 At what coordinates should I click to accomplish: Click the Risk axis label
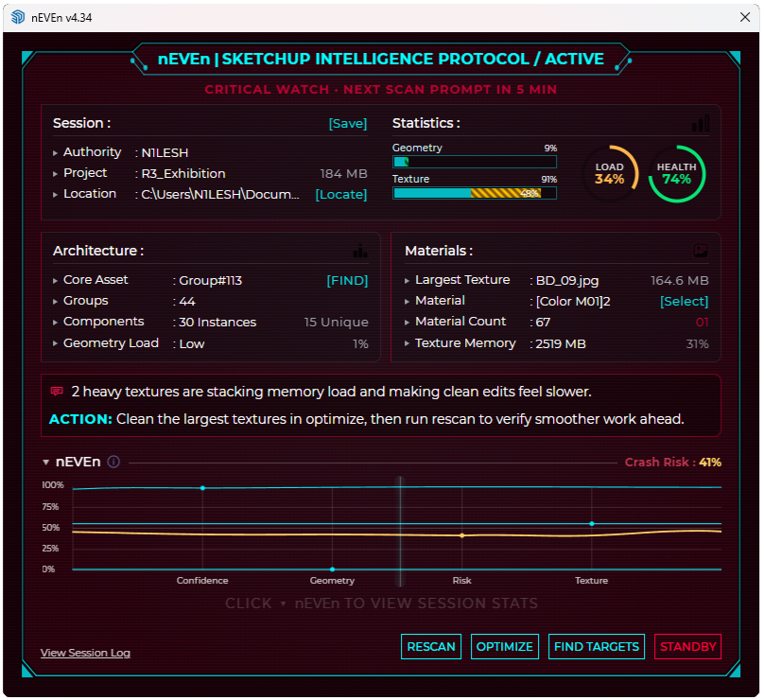(x=462, y=581)
